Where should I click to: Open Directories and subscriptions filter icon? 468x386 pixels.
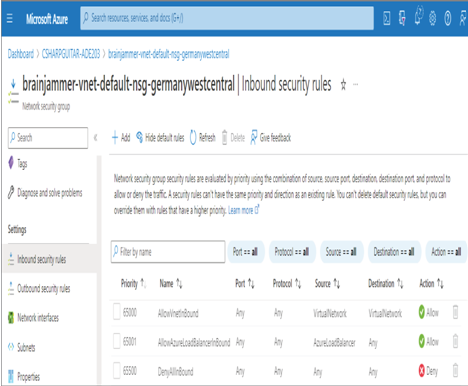[x=402, y=18]
